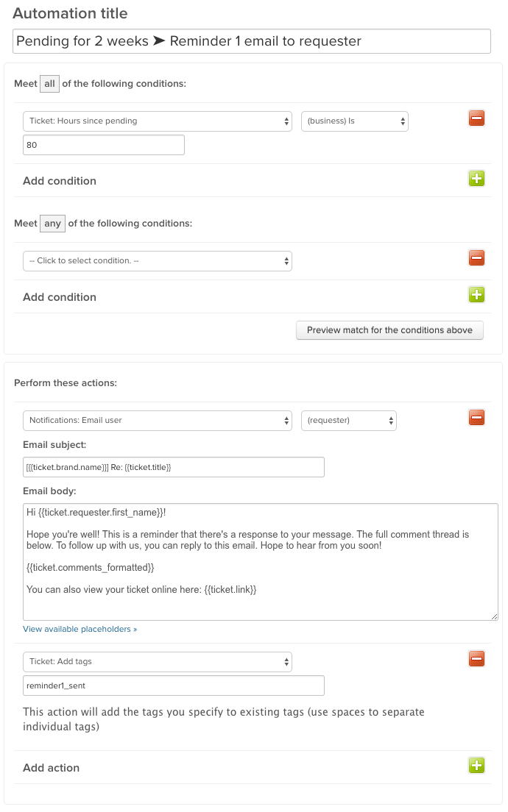Add a new 'any' condition with plus icon
The image size is (508, 812).
476,295
